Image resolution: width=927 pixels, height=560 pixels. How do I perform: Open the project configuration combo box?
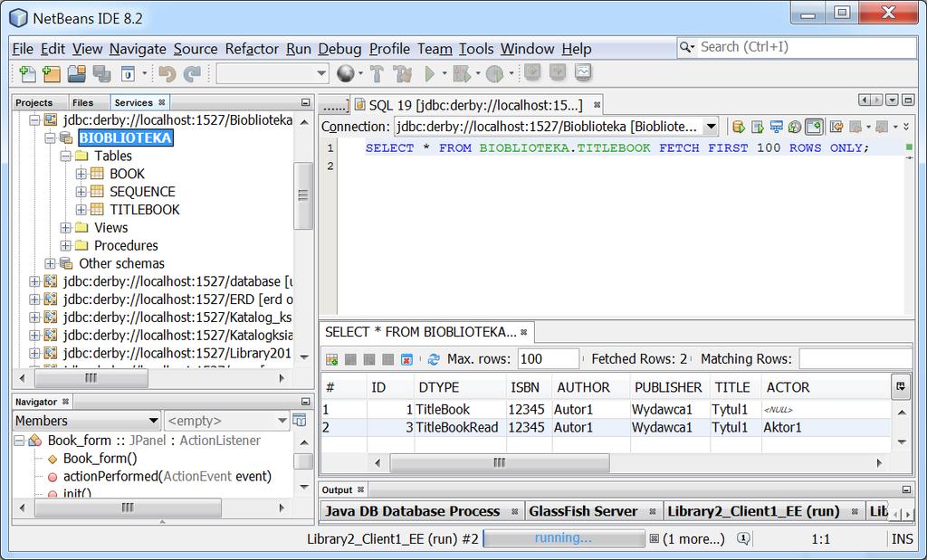[x=272, y=74]
